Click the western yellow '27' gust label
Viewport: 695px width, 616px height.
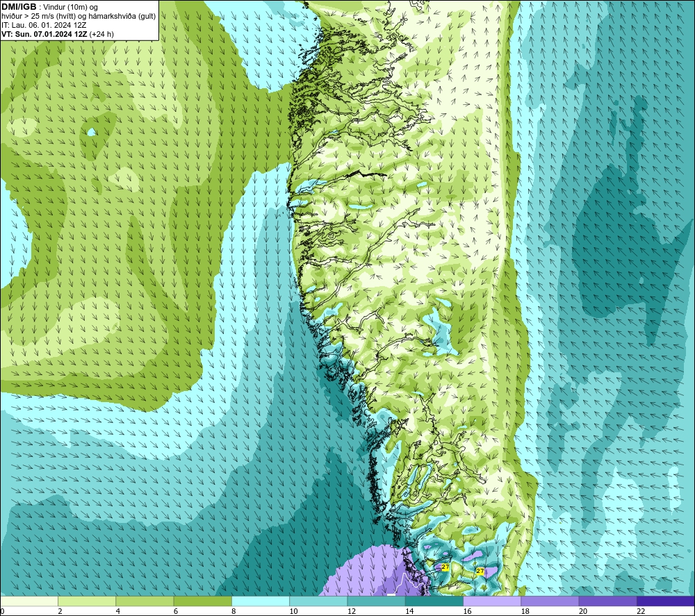[445, 567]
